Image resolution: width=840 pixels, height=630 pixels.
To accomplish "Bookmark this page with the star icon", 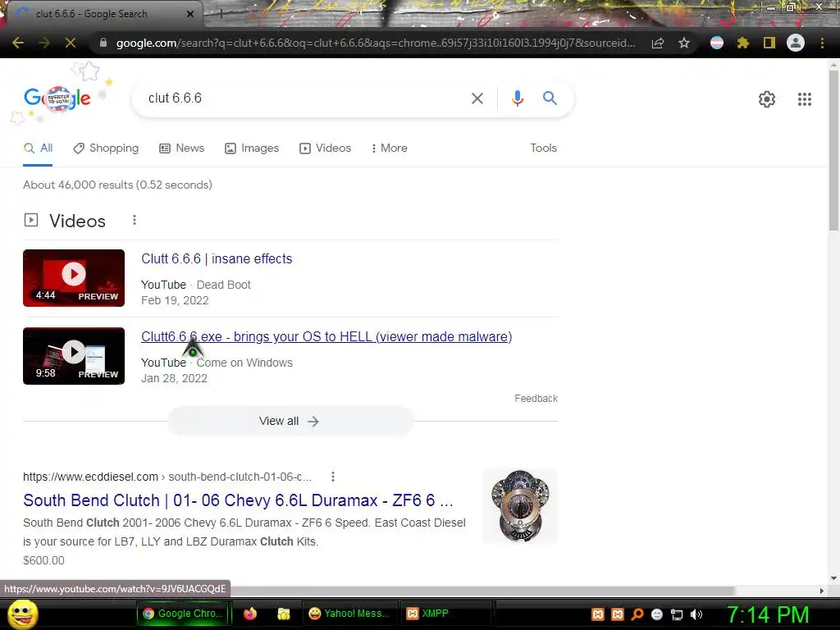I will click(x=684, y=43).
